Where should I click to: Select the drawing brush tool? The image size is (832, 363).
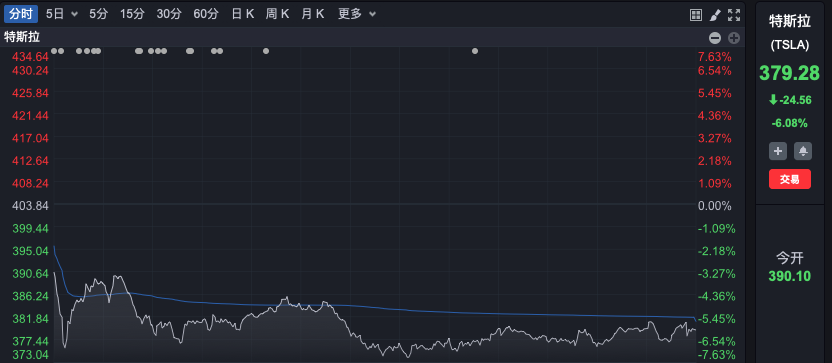coord(715,15)
